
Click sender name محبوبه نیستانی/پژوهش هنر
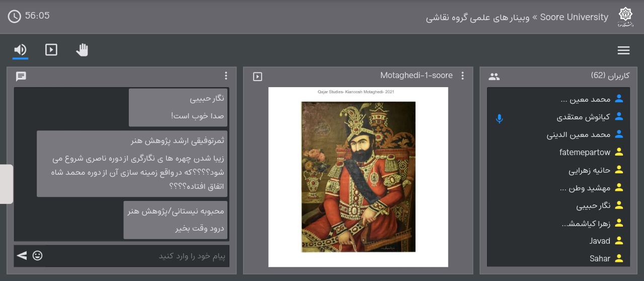(x=176, y=210)
